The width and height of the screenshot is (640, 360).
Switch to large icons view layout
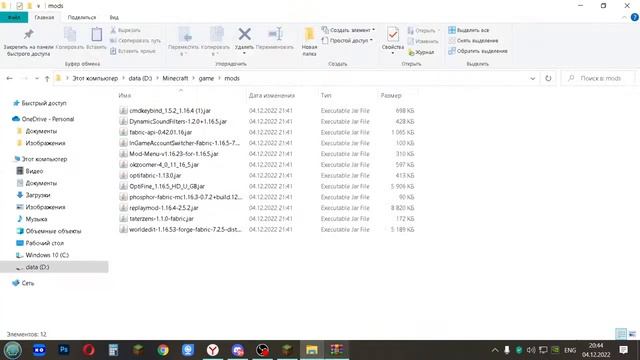(x=633, y=334)
